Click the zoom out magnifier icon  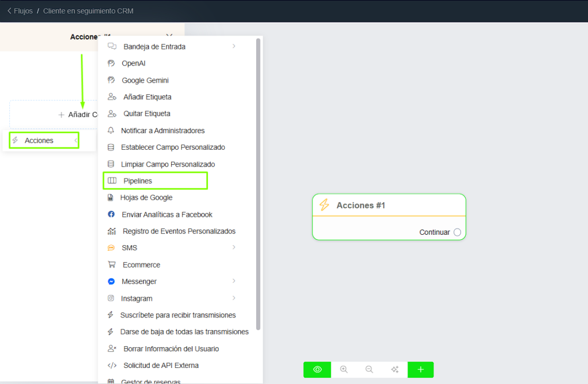369,370
